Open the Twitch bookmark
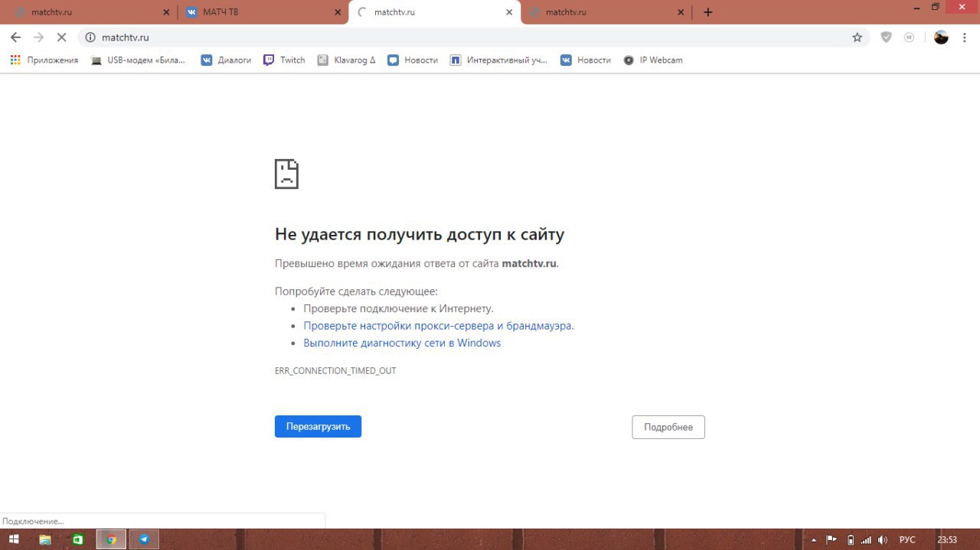 [284, 60]
